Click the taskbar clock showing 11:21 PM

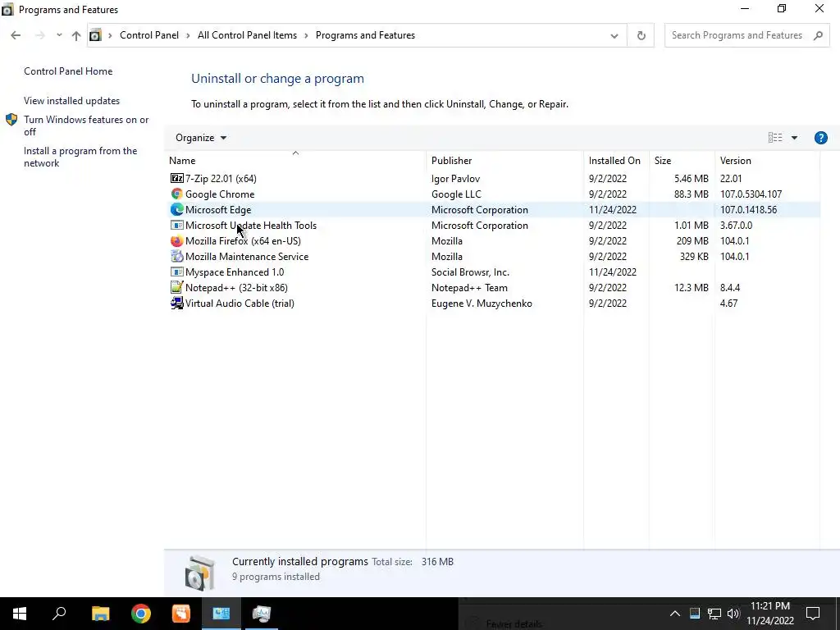[x=770, y=614]
